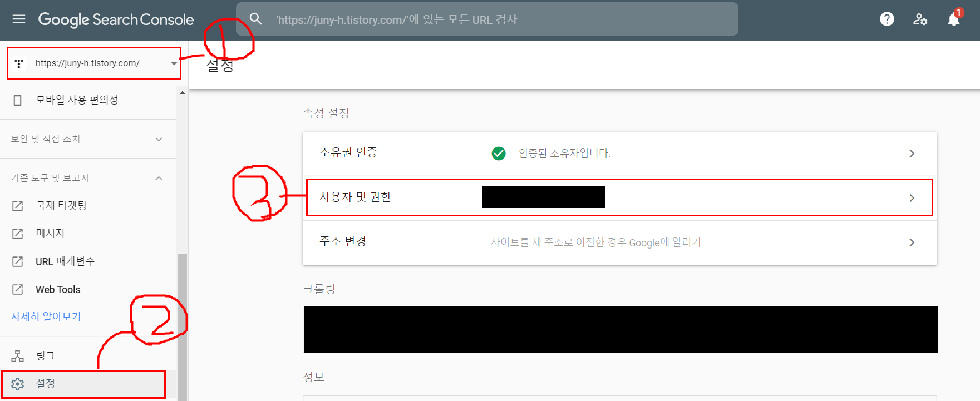Screen dimensions: 980x401
Task: Open 국제 타겟팅 tool
Action: tap(88, 206)
